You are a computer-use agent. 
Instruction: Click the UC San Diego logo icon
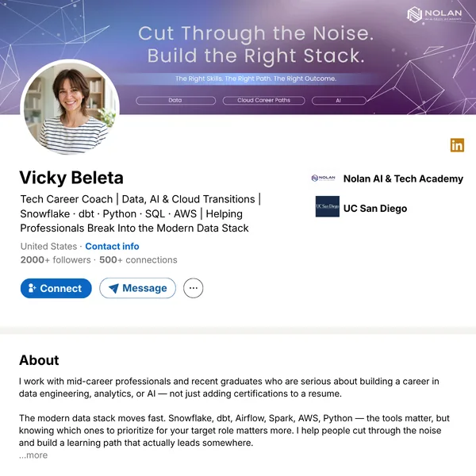click(327, 206)
